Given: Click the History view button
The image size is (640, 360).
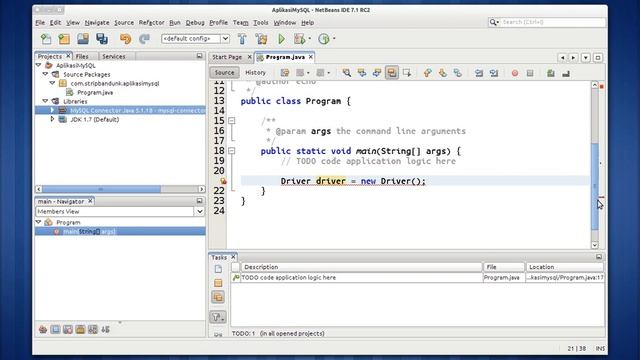Looking at the screenshot, I should click(256, 73).
